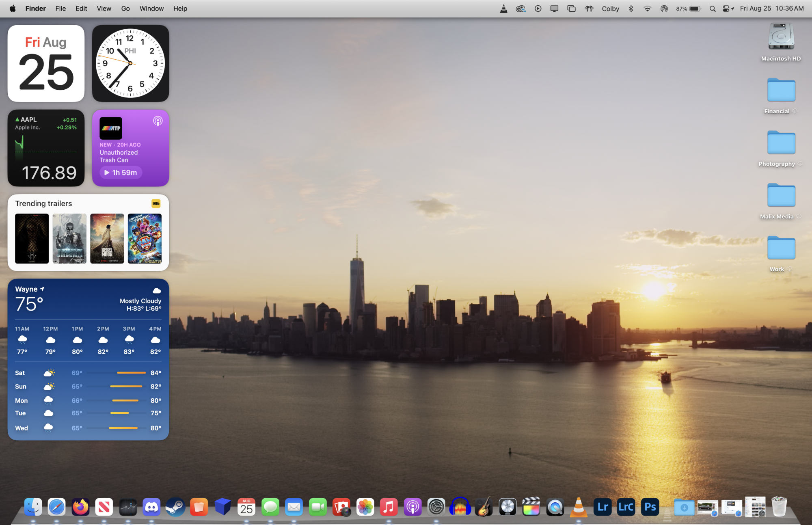Launch Photoshop from the Dock
The image size is (812, 525).
pyautogui.click(x=650, y=507)
